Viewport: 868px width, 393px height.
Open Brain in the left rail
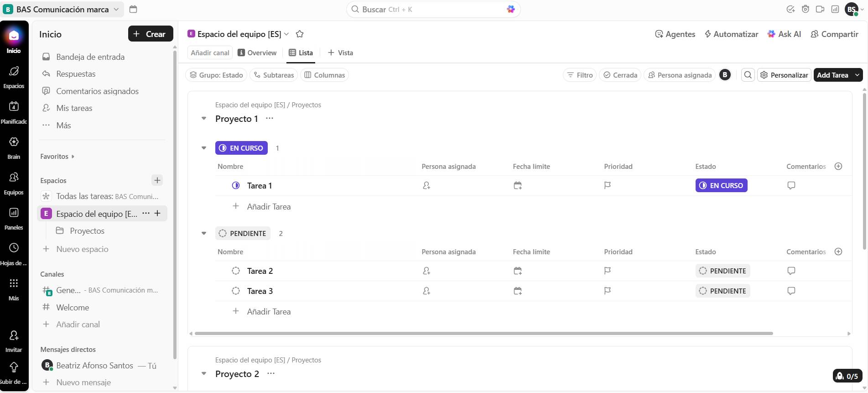coord(14,142)
